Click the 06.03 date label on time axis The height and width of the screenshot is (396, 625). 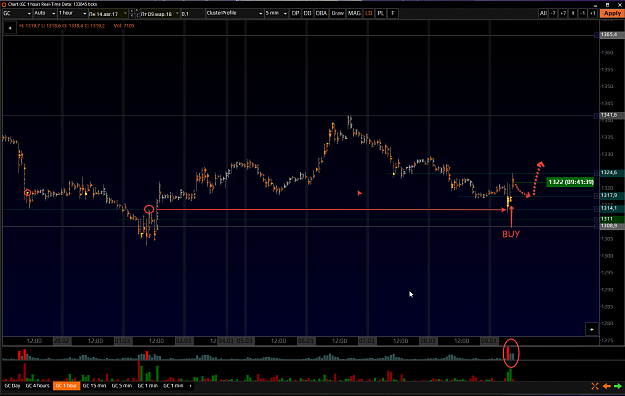point(305,341)
